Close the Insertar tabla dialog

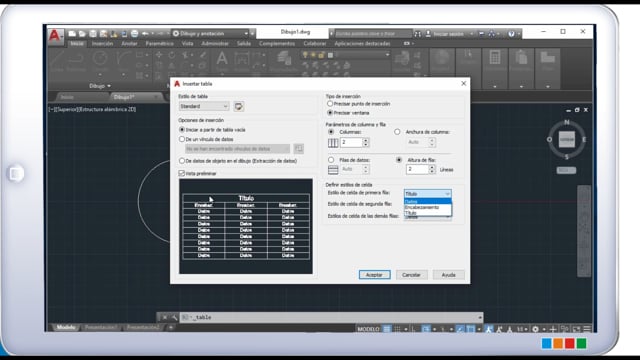coord(463,83)
